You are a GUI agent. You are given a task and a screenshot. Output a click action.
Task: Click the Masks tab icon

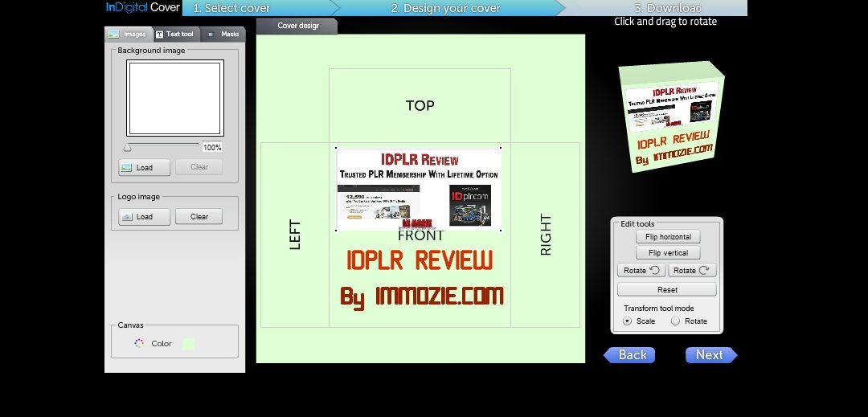click(x=211, y=35)
